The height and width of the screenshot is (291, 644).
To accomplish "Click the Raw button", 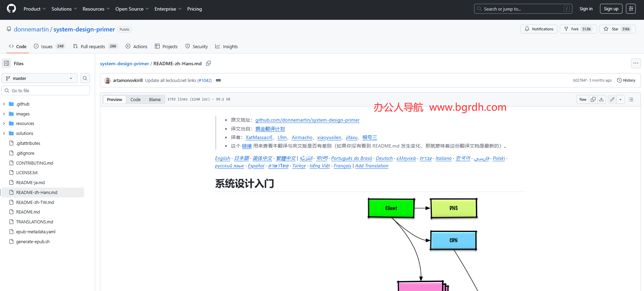I will 583,99.
